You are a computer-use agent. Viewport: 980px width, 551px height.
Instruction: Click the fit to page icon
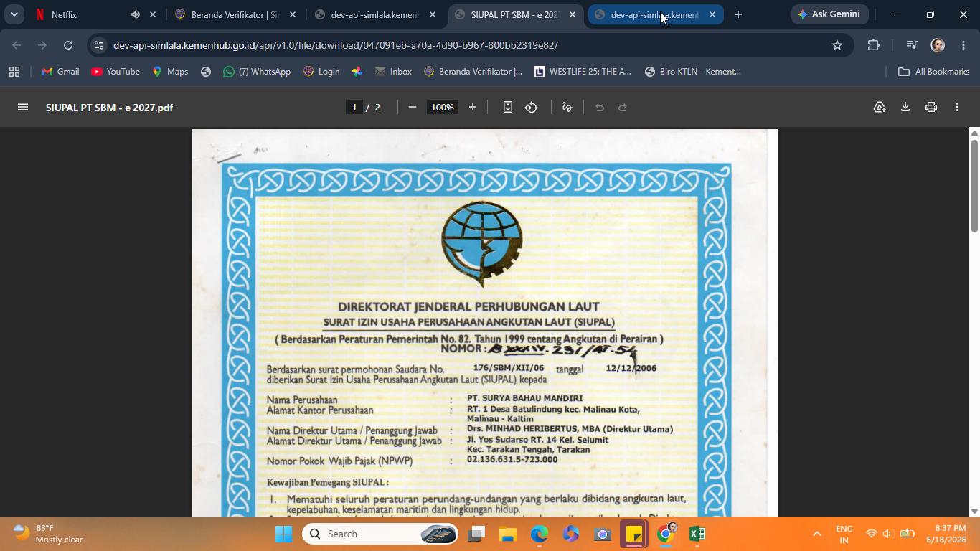(507, 107)
